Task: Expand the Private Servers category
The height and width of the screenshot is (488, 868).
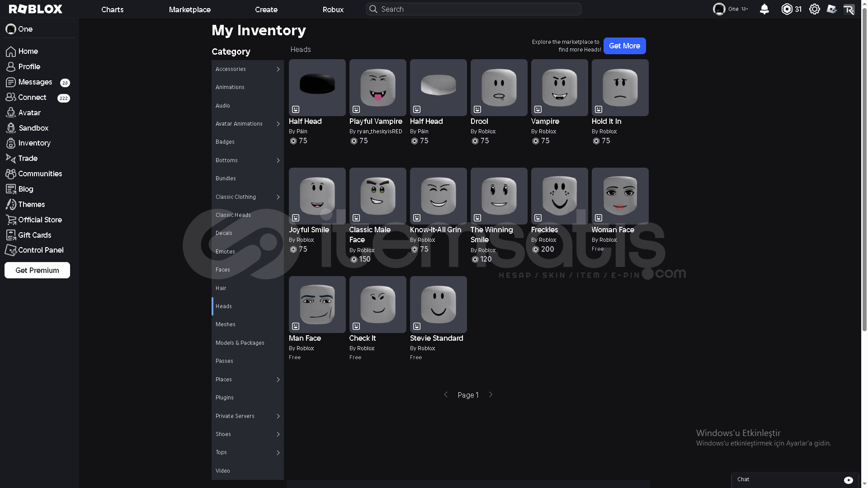Action: pyautogui.click(x=278, y=416)
